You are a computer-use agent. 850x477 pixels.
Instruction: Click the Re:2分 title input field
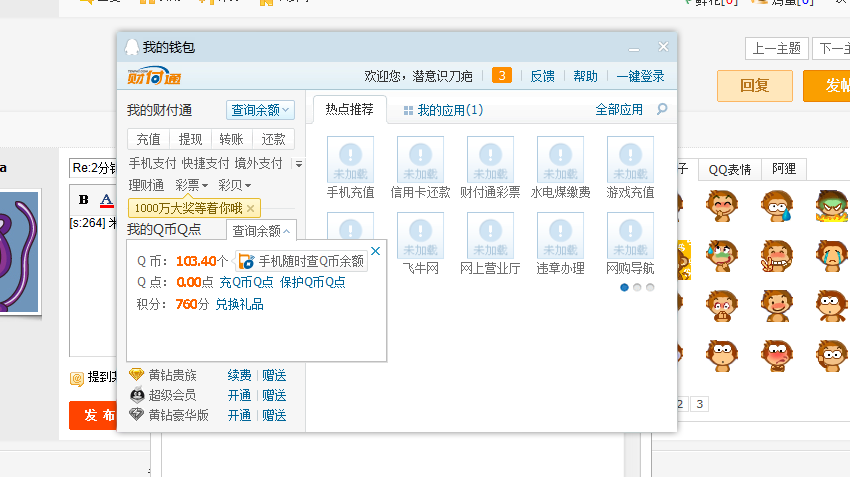coord(93,168)
